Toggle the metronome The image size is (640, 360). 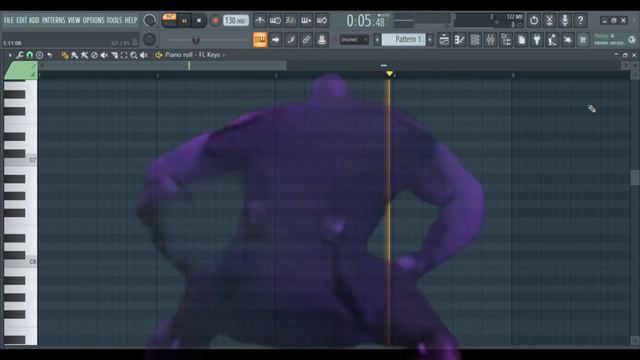[x=260, y=20]
